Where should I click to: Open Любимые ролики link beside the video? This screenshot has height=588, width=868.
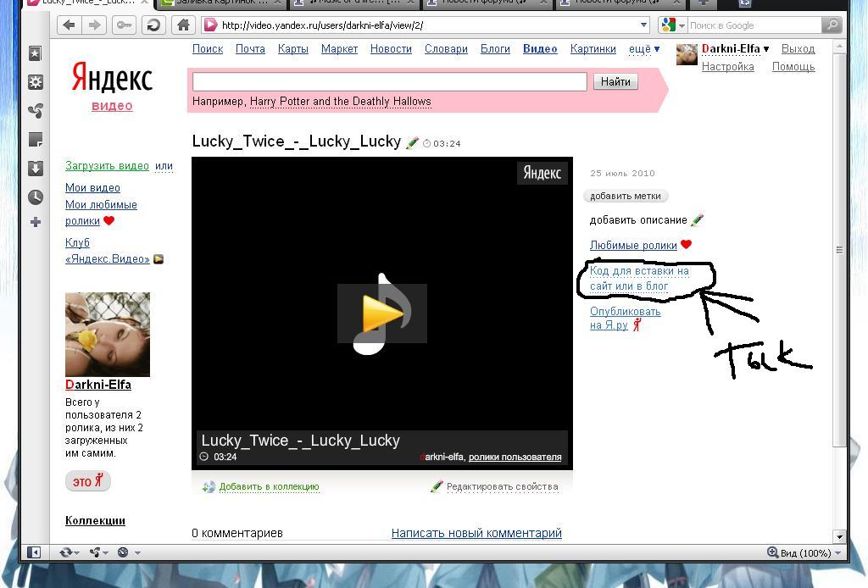(x=633, y=245)
